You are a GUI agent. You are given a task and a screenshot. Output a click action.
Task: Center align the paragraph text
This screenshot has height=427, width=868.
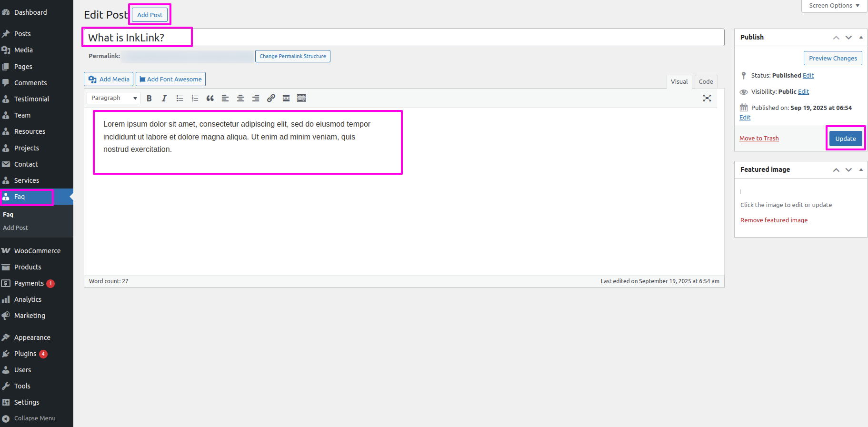click(x=240, y=98)
